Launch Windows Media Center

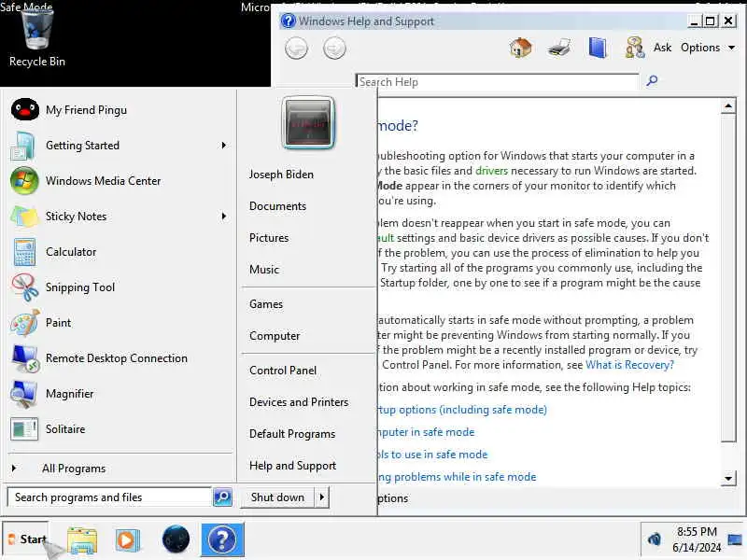tap(120, 181)
